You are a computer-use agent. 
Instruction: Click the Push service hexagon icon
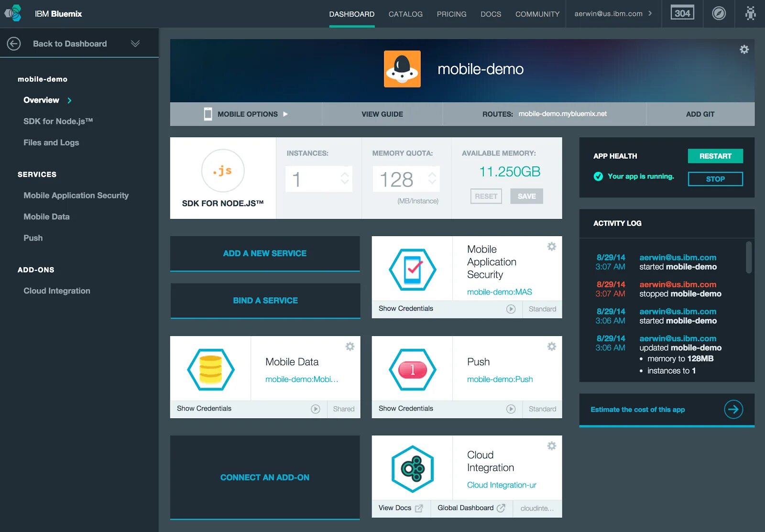pyautogui.click(x=412, y=369)
